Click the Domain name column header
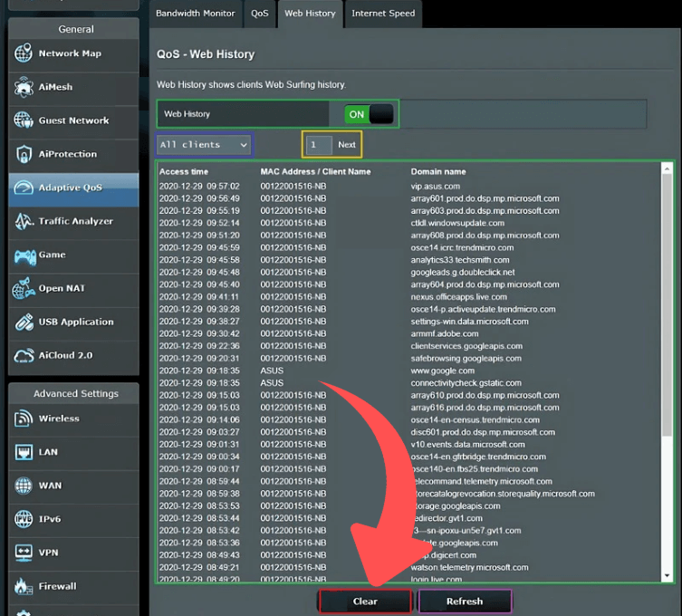 click(438, 171)
